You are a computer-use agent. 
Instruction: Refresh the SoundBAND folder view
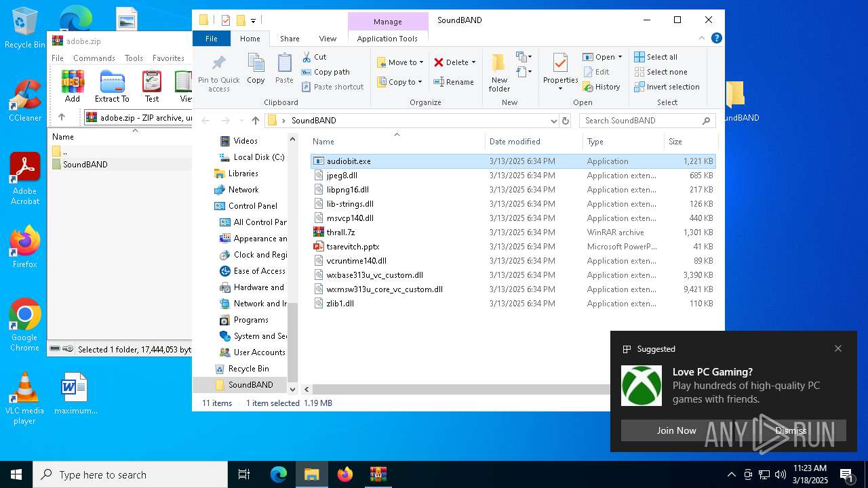pyautogui.click(x=566, y=121)
